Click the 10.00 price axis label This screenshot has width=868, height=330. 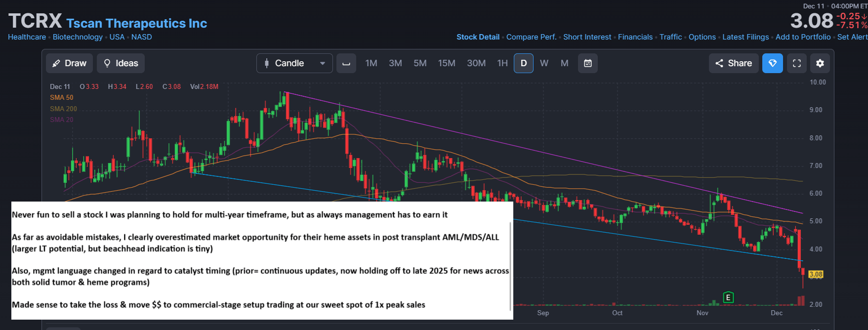click(818, 82)
